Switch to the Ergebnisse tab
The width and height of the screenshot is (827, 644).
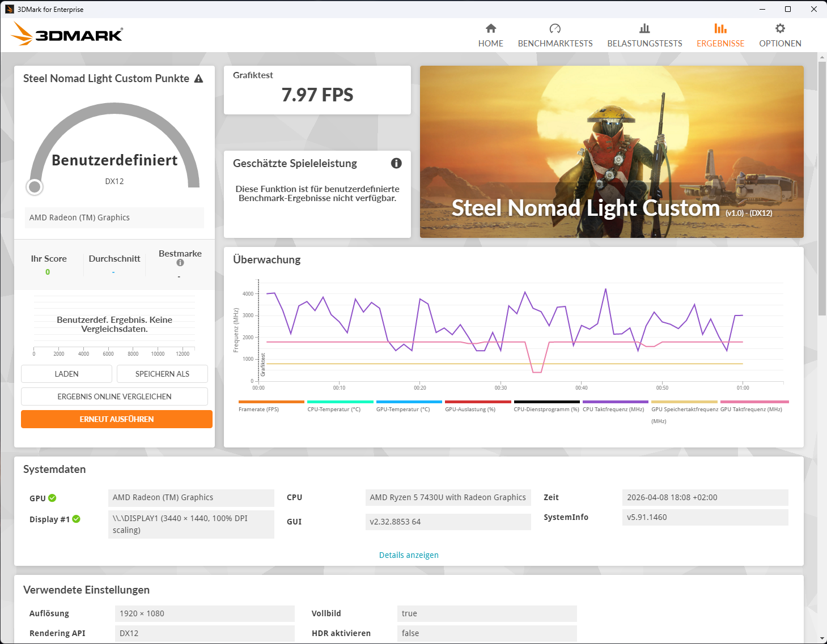[720, 35]
